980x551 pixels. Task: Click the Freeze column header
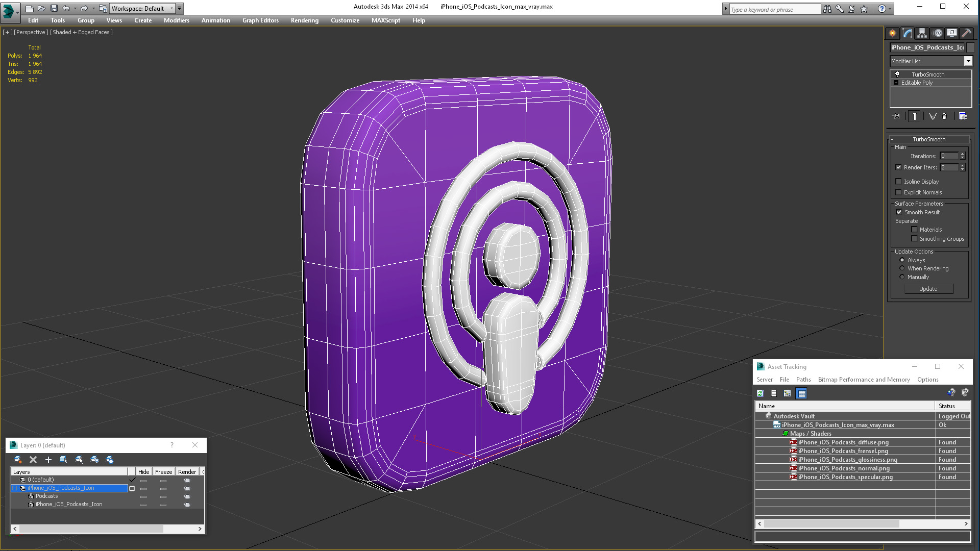click(163, 472)
